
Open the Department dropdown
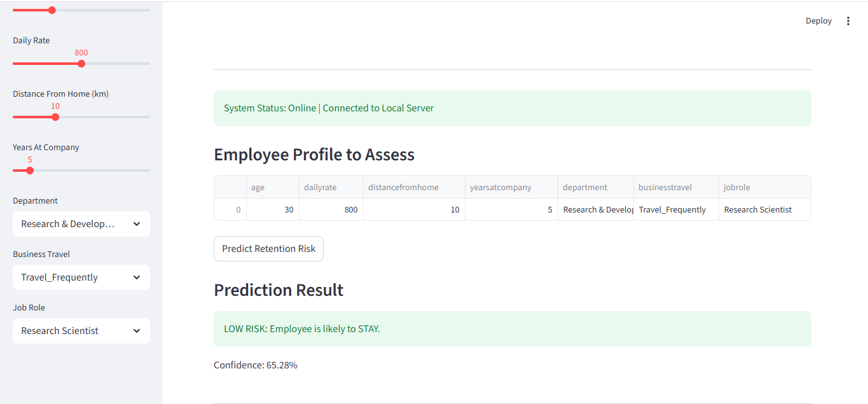(x=81, y=224)
